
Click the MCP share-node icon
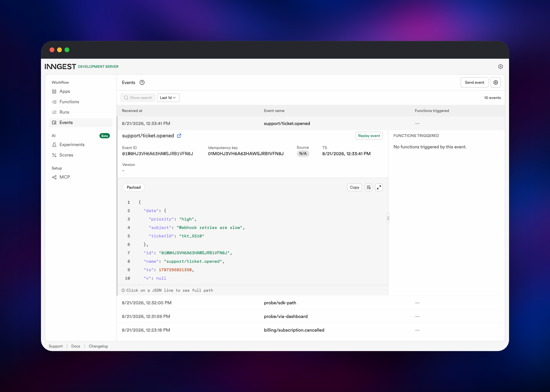[x=54, y=177]
